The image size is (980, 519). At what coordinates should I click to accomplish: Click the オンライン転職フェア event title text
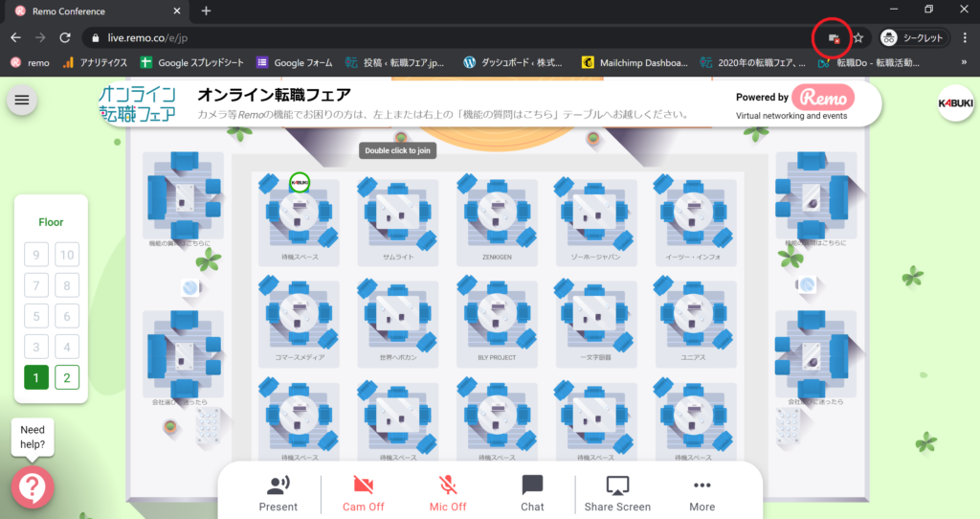[x=275, y=95]
